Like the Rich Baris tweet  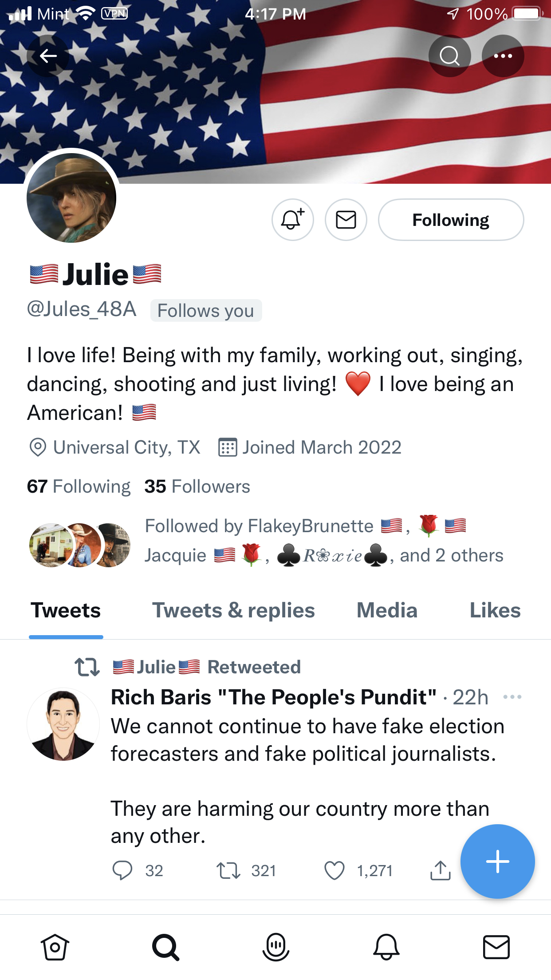335,870
